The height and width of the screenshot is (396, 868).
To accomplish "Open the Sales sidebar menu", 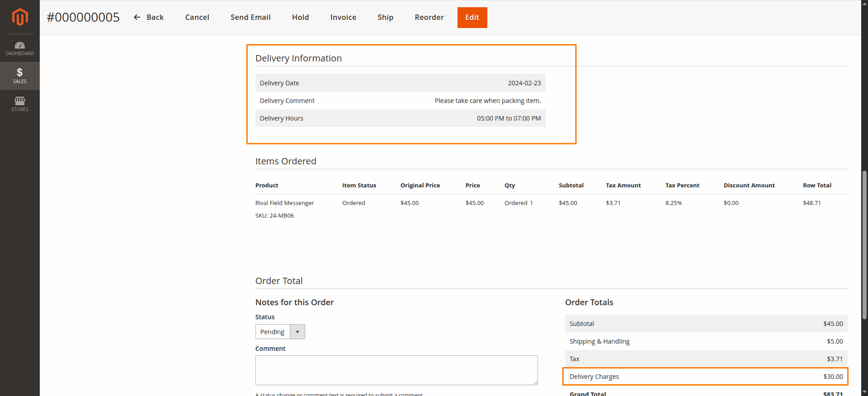I will coord(20,76).
